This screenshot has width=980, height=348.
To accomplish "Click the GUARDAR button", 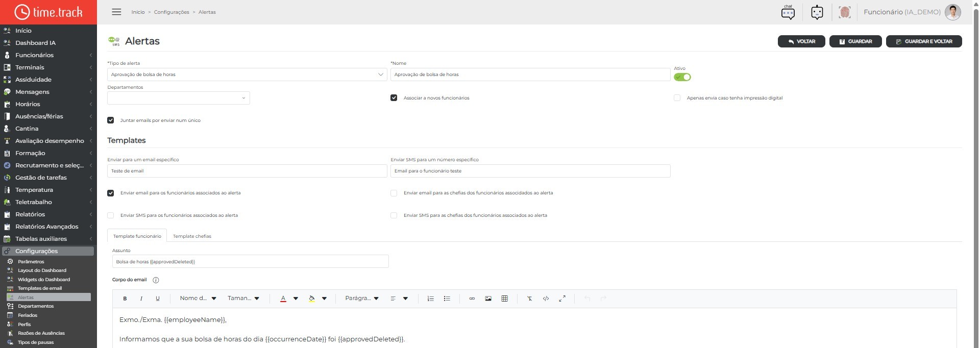I will tap(855, 41).
